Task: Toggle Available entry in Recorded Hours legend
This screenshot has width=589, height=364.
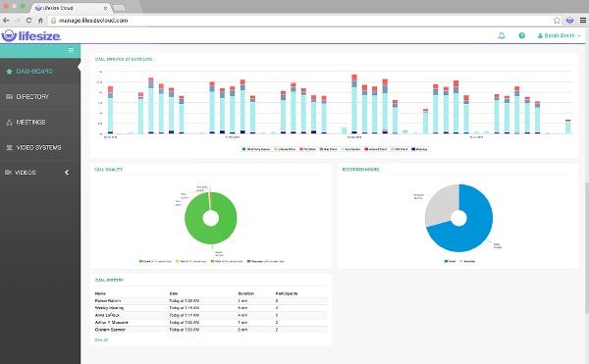Action: pos(467,262)
